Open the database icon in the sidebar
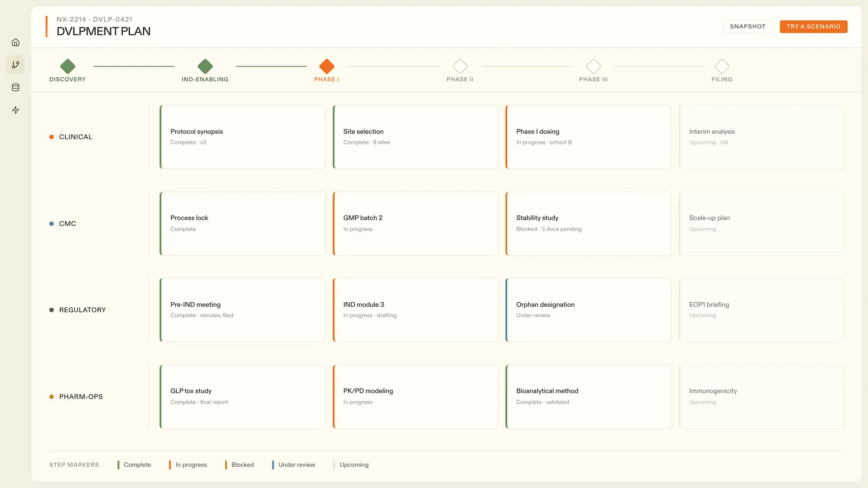This screenshot has width=868, height=488. click(x=15, y=88)
